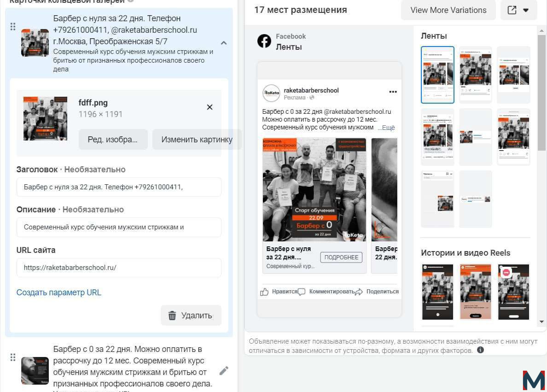Select the first Истории и видео Reels thumbnail

click(437, 292)
